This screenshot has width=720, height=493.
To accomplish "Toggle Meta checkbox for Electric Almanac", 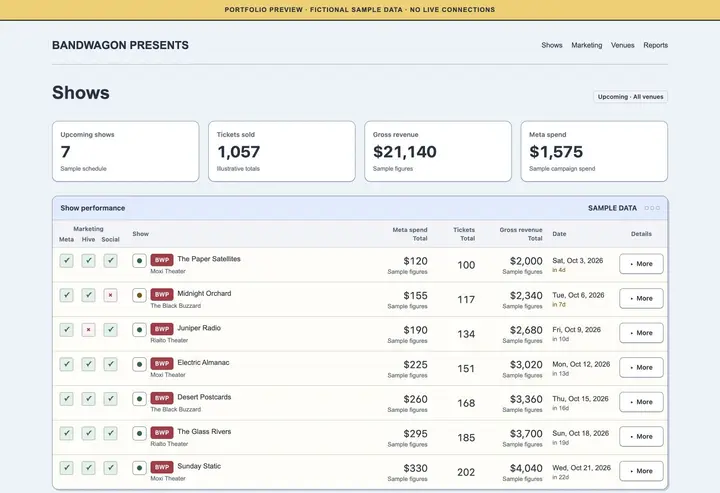I will [x=67, y=364].
